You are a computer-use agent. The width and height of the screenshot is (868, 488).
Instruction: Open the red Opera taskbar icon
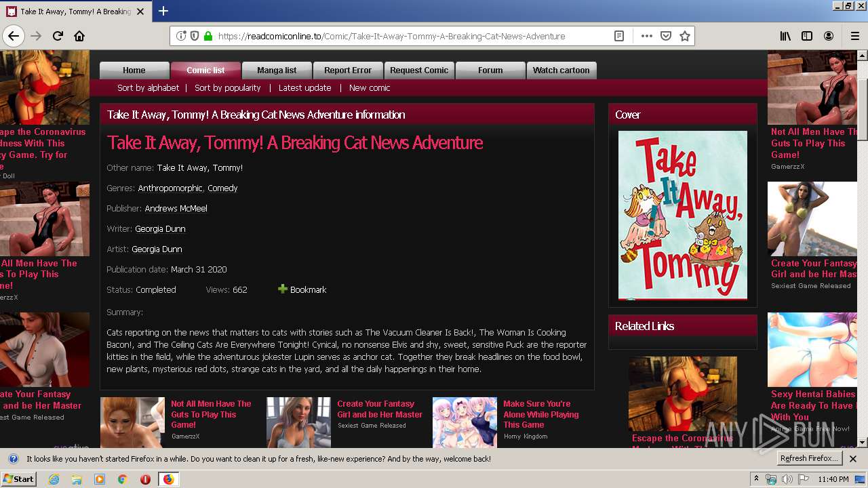(x=145, y=479)
